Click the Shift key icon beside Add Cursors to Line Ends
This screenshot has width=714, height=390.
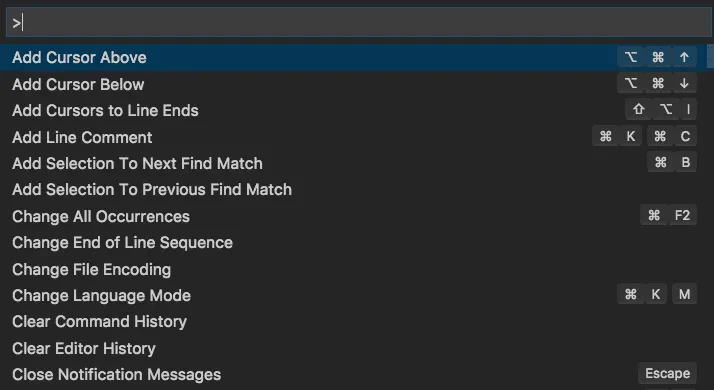639,109
